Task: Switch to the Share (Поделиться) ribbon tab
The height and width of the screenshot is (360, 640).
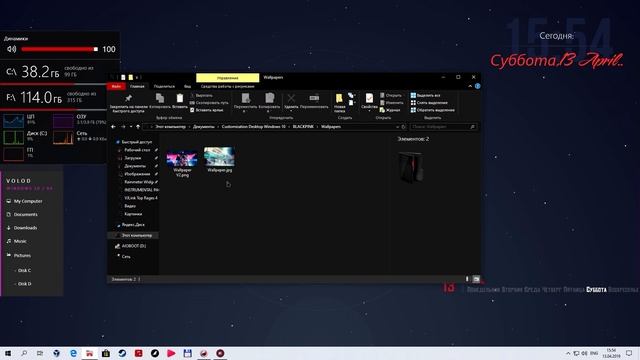Action: pos(164,87)
